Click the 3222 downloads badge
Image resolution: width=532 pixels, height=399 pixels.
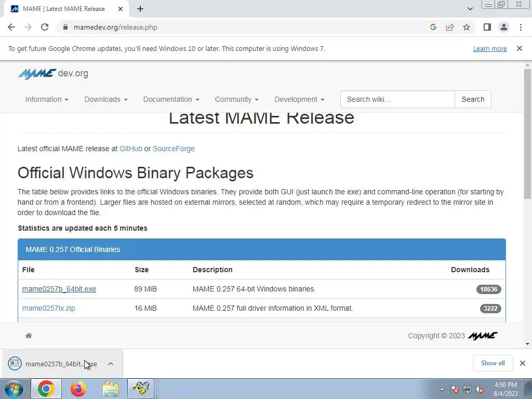490,309
